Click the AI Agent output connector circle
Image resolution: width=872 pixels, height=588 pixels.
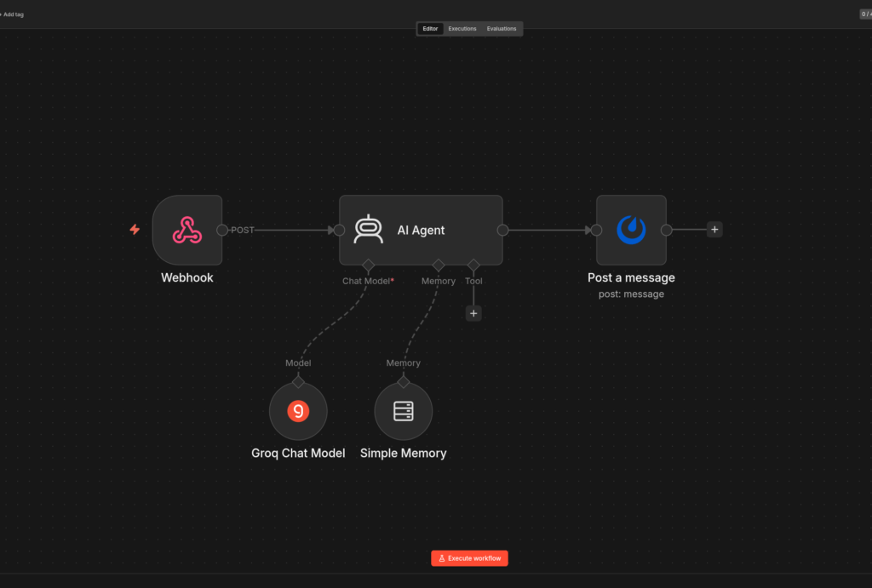[502, 230]
